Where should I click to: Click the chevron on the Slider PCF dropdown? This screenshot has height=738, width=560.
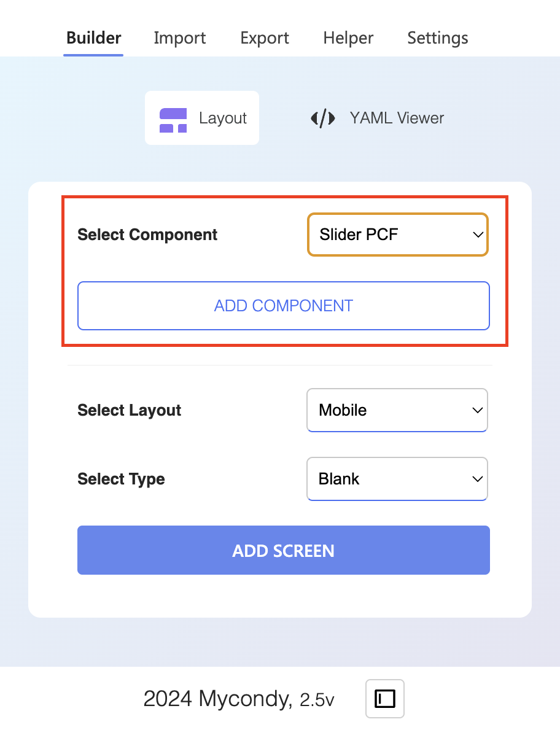pos(478,235)
